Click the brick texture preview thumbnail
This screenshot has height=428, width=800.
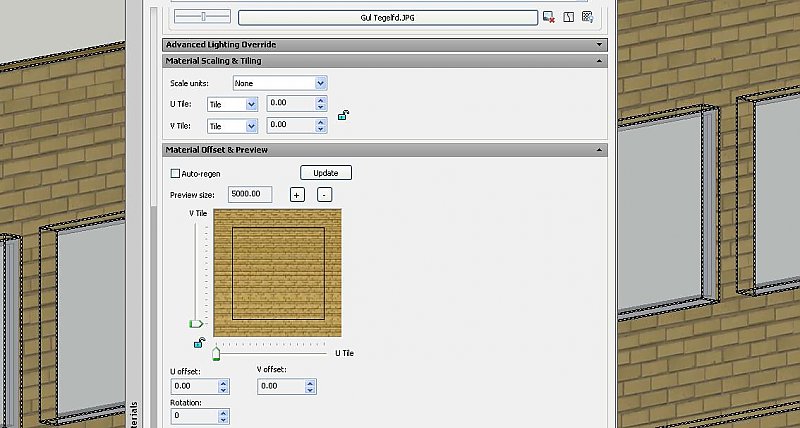pyautogui.click(x=278, y=273)
